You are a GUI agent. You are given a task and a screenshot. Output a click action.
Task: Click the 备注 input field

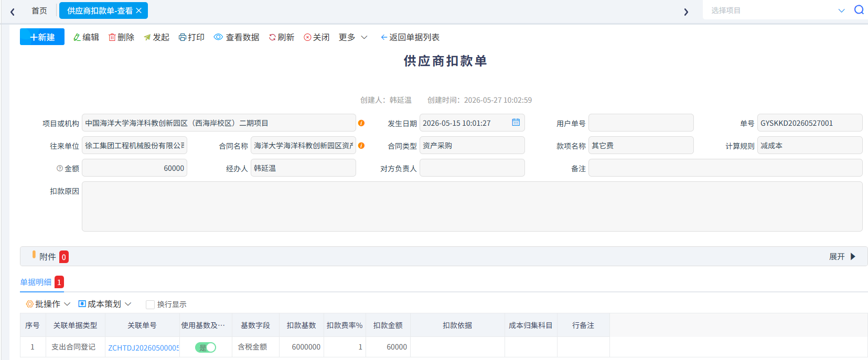tap(725, 168)
